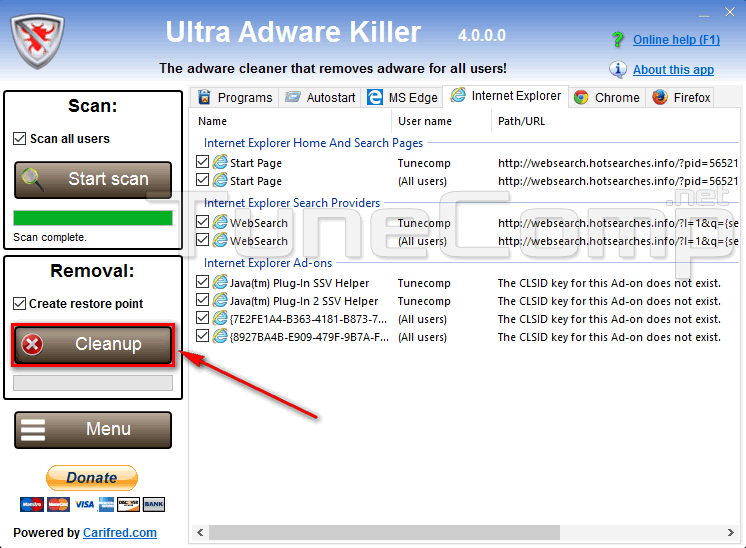Image resolution: width=746 pixels, height=548 pixels.
Task: Sort by the User name column header
Action: click(x=441, y=121)
